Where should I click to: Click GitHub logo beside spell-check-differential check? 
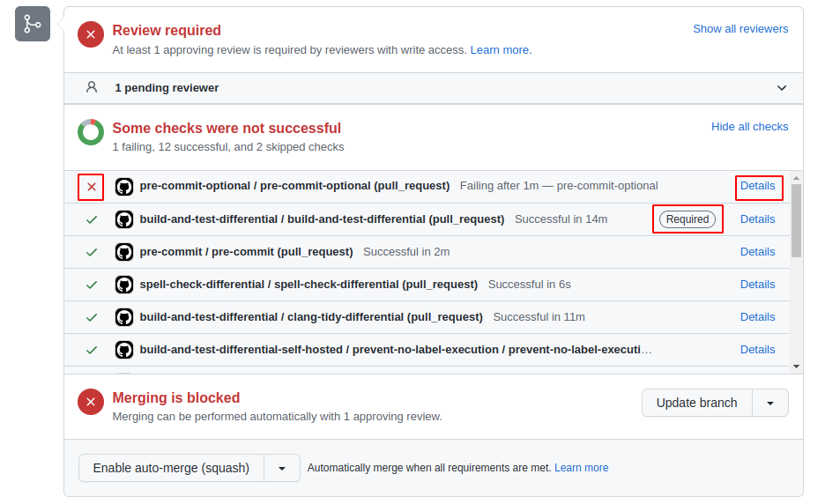[124, 285]
